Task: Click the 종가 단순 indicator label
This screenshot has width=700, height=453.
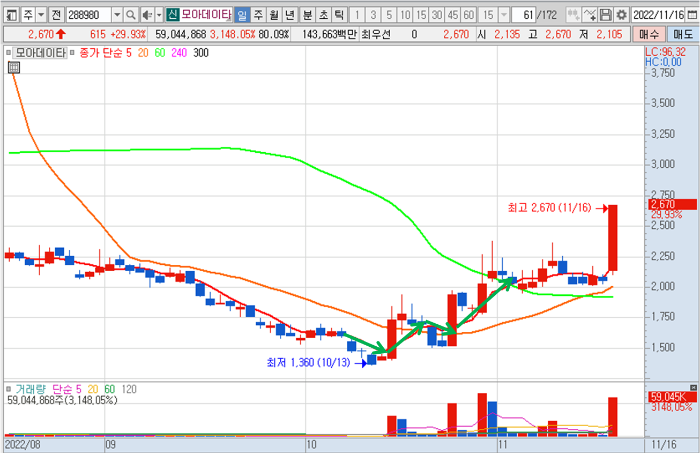Action: pos(100,53)
